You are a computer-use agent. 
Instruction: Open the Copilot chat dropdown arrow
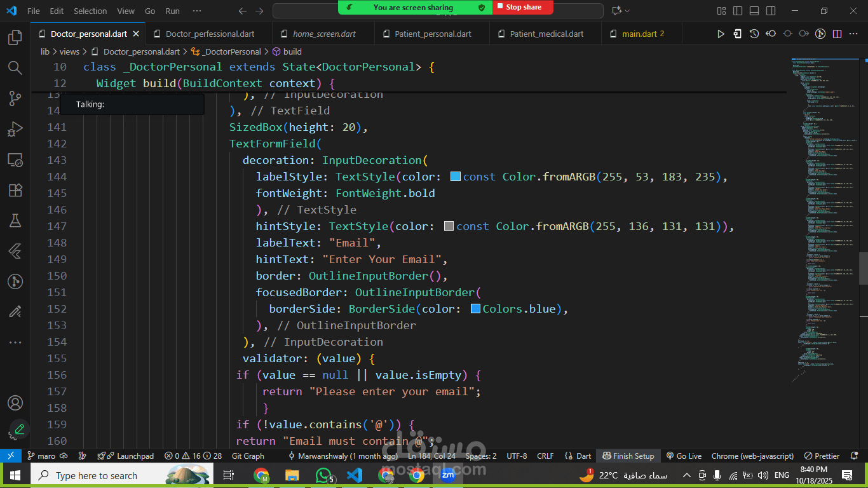click(628, 11)
